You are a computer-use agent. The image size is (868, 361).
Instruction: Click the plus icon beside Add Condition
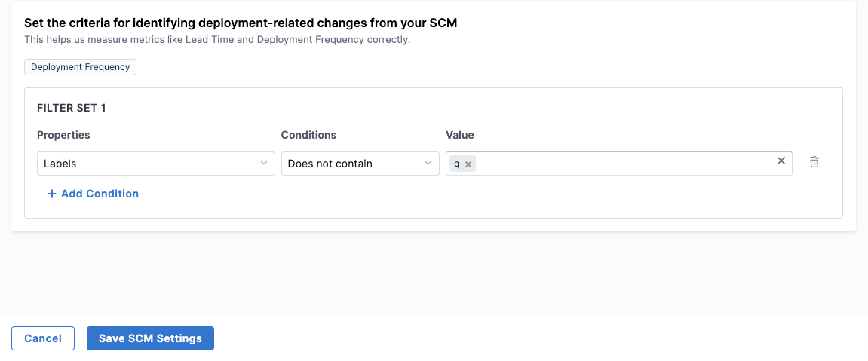click(52, 194)
